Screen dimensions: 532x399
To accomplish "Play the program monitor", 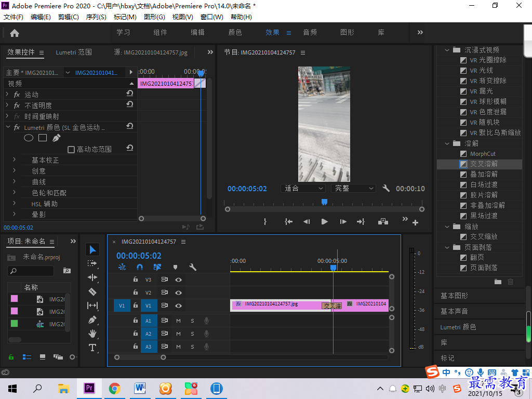I will pyautogui.click(x=324, y=221).
